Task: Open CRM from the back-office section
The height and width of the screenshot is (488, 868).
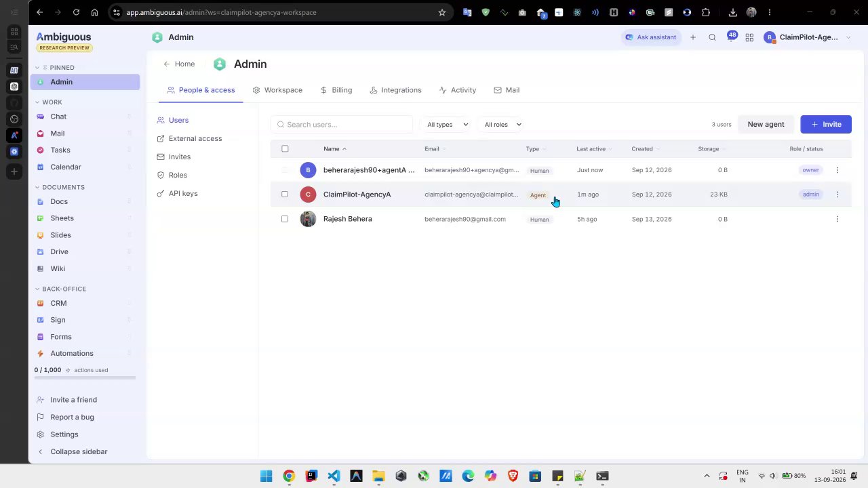Action: (58, 303)
